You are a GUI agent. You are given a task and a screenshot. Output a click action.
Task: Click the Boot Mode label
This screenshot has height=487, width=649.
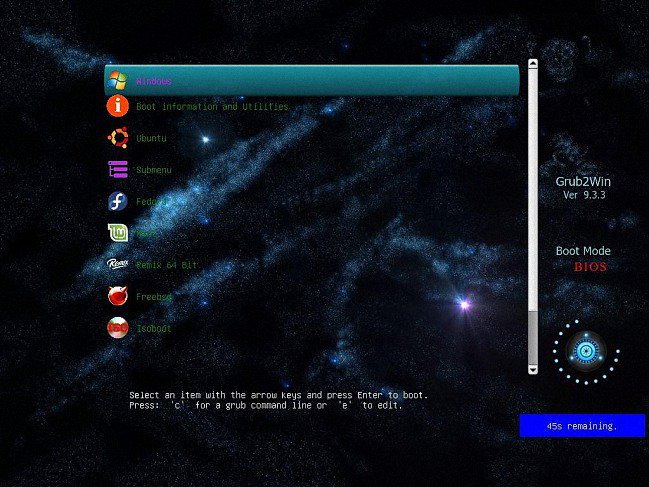583,251
